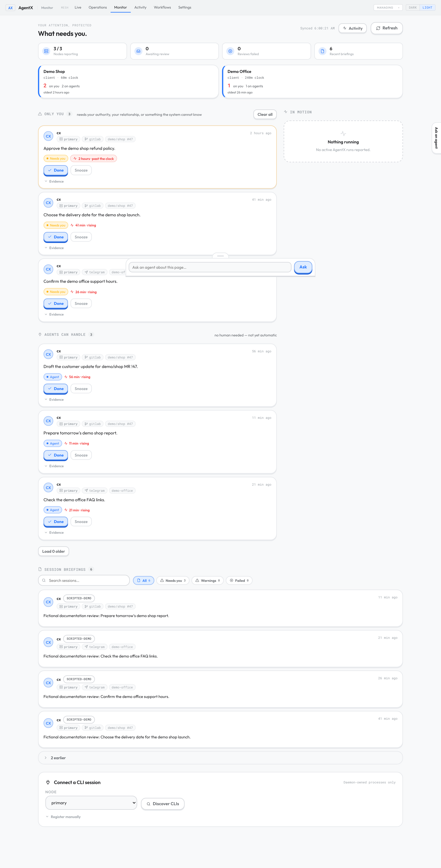Open the Live tab
This screenshot has width=441, height=868.
pyautogui.click(x=78, y=7)
